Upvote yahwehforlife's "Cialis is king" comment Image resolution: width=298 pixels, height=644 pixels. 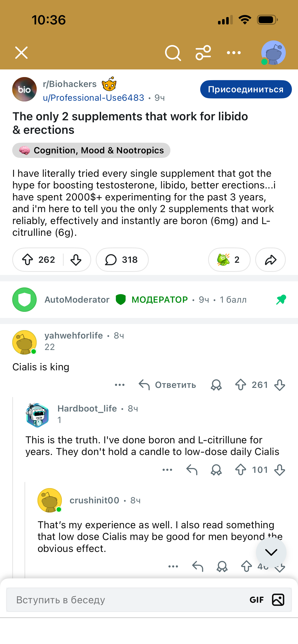(241, 385)
